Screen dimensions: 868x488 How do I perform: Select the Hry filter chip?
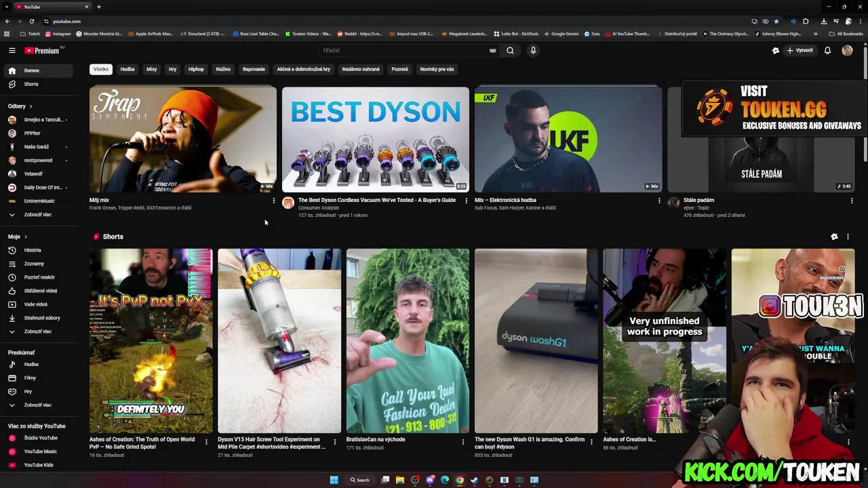click(173, 69)
